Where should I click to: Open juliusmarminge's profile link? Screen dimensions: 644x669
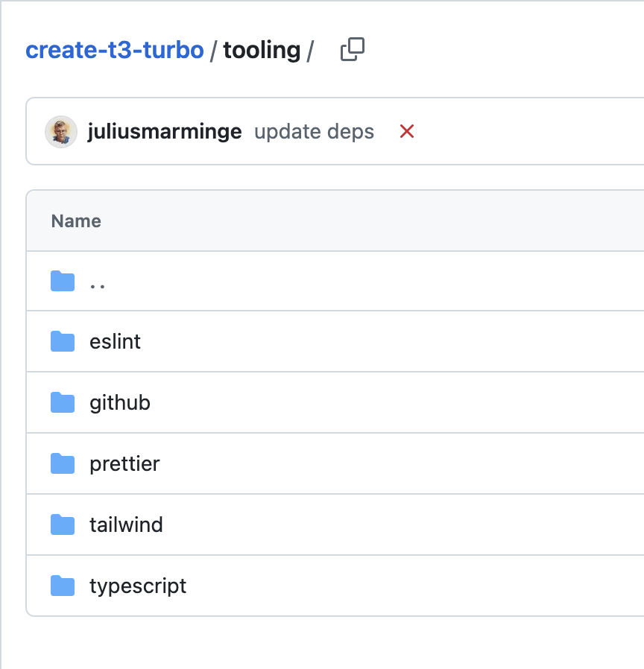[x=165, y=131]
